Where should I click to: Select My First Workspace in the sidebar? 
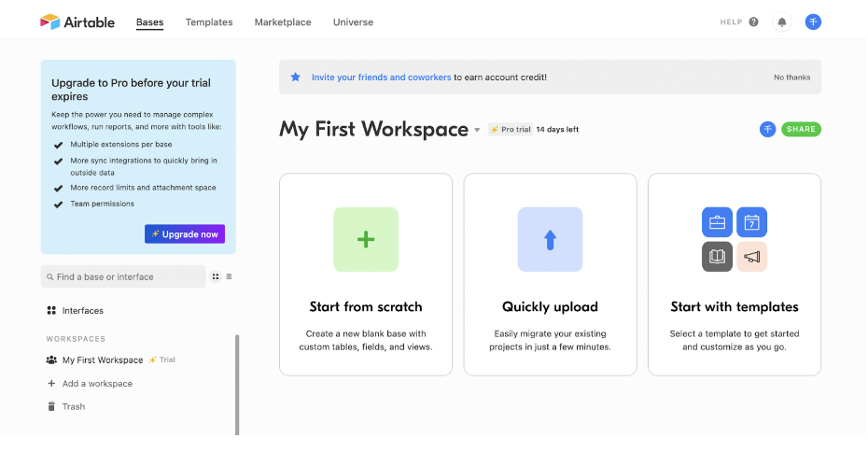[103, 360]
